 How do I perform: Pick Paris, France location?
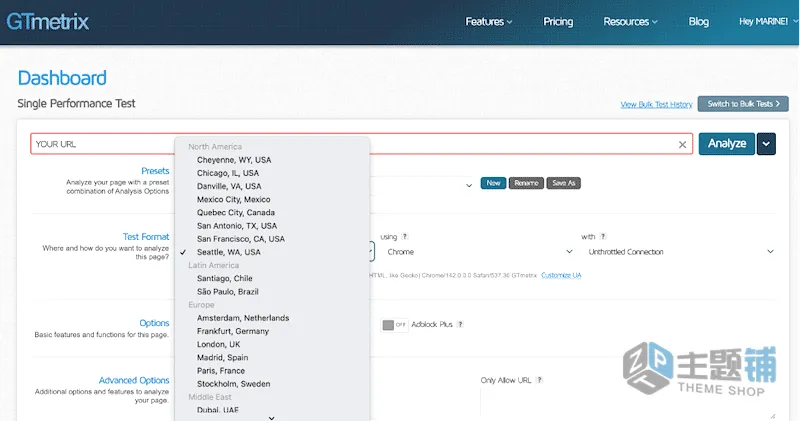pos(221,371)
